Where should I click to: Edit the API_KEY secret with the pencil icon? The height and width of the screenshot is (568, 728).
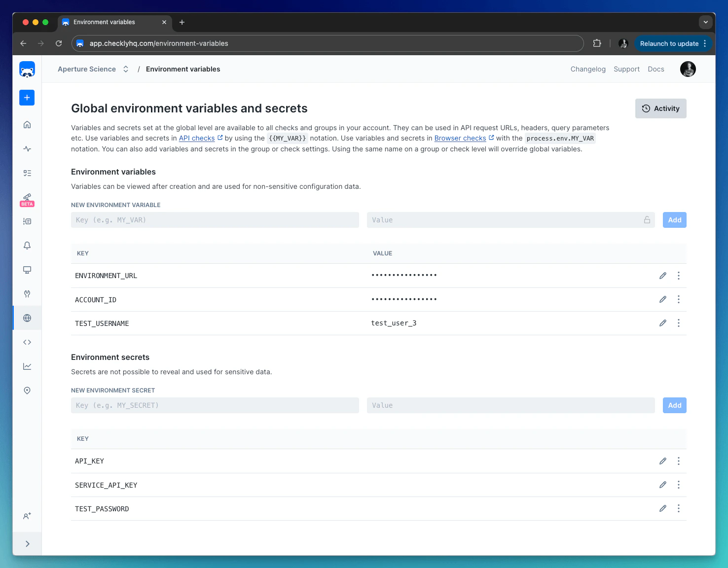(x=662, y=461)
